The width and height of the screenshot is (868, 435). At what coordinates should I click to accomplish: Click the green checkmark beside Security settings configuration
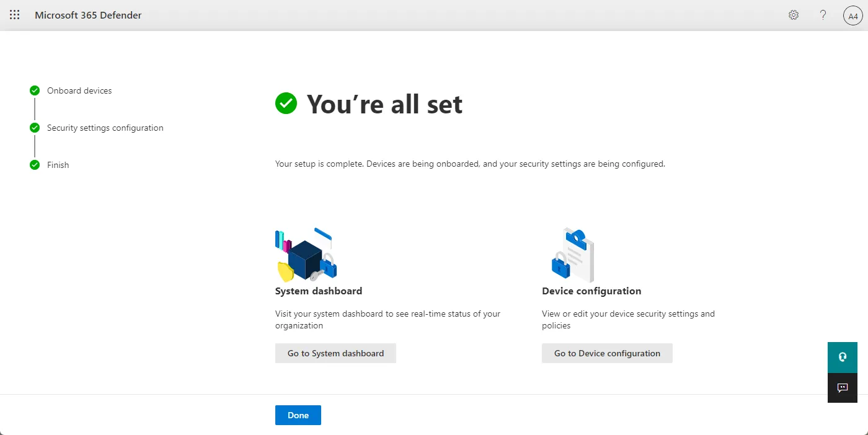coord(35,128)
